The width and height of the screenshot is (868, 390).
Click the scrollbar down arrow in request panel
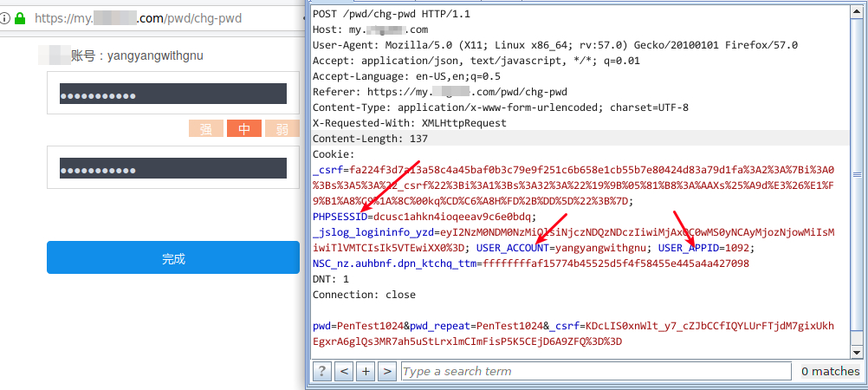[x=857, y=352]
